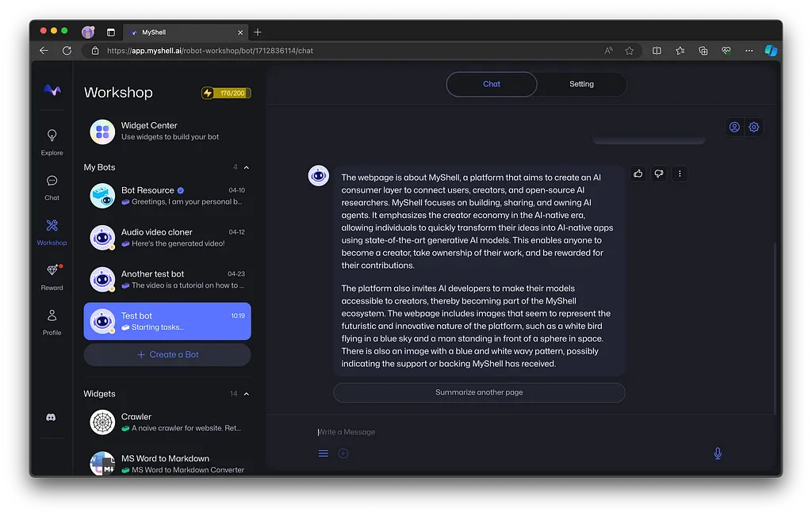Collapse the Widgets section

(247, 394)
